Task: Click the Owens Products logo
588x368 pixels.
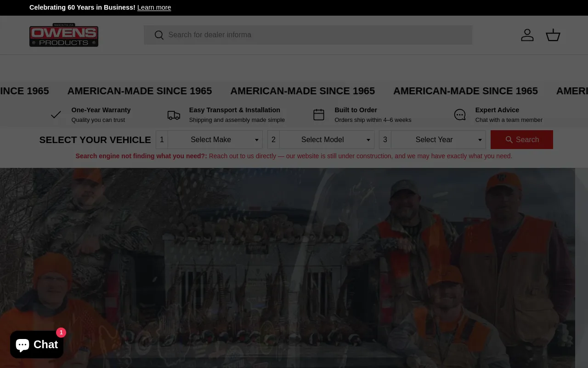Action: pyautogui.click(x=64, y=35)
